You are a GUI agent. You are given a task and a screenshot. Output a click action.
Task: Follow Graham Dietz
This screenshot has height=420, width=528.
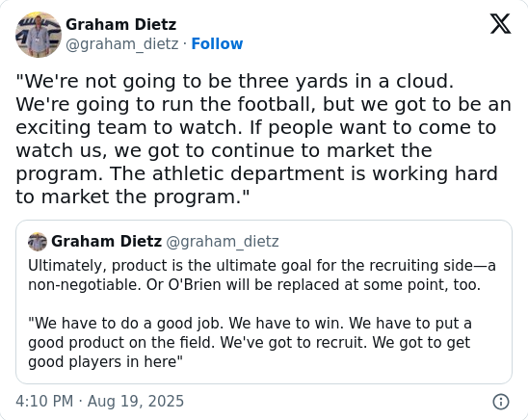(x=217, y=43)
